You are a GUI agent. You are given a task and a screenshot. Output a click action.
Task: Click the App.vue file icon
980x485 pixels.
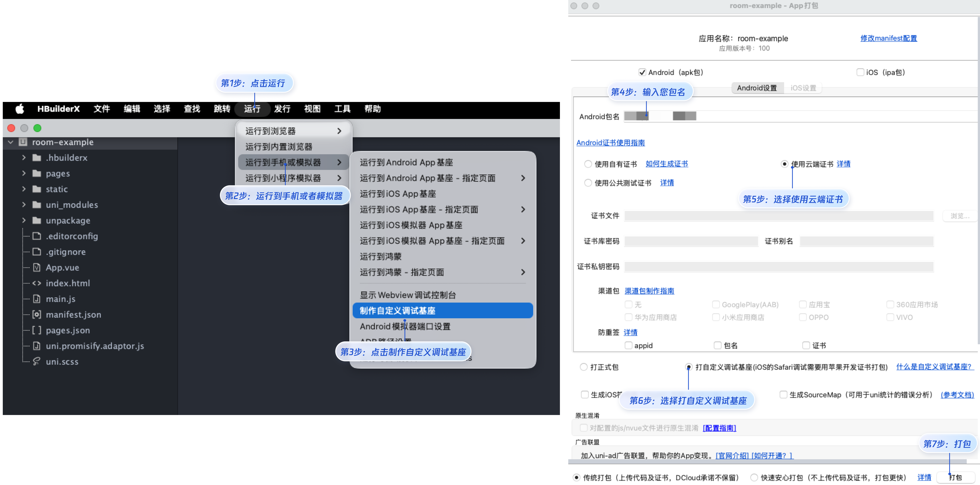pyautogui.click(x=37, y=268)
